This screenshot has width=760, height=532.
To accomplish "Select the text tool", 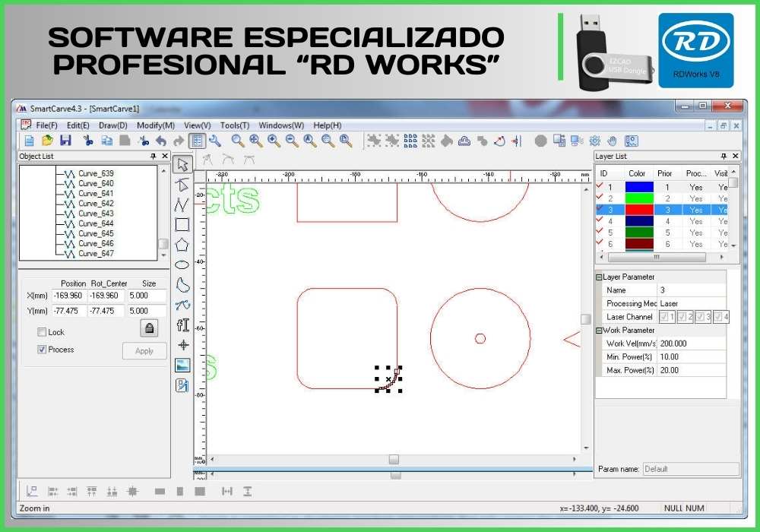I will tap(182, 325).
